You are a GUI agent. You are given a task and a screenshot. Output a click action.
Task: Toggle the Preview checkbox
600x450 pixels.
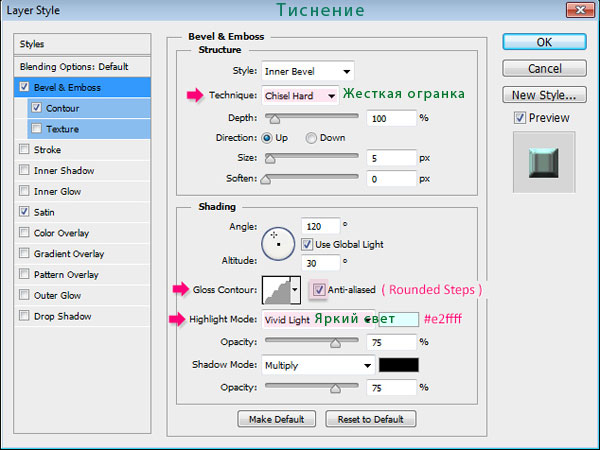(x=520, y=117)
